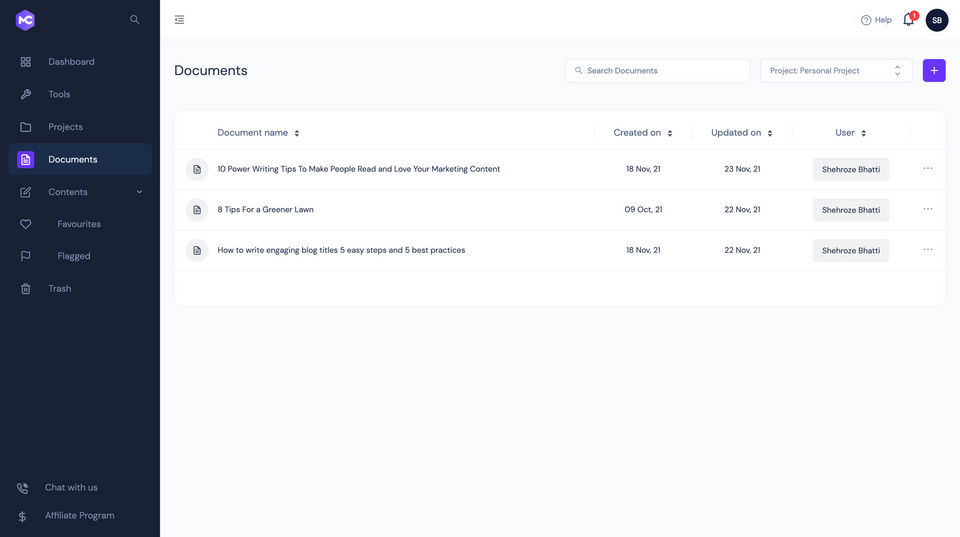Click the Affiliate Program dollar icon
Viewport: 960px width, 537px height.
click(22, 516)
